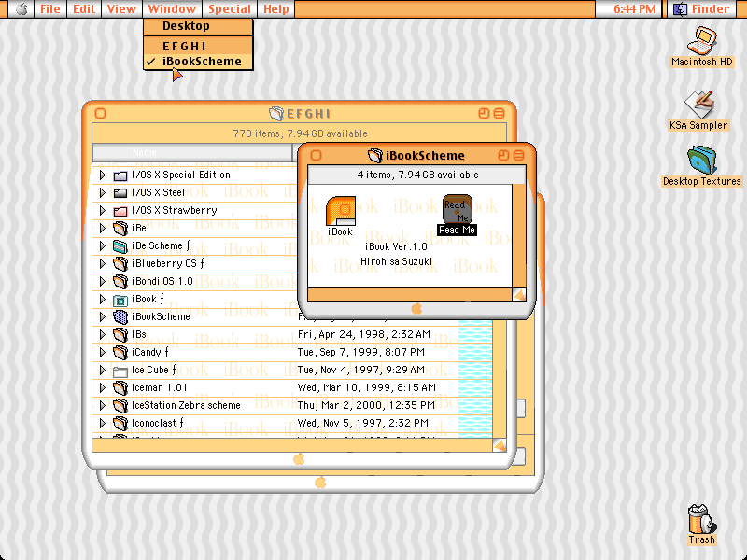Select the Desktop Textures folder icon
Screen dimensions: 747x560
pyautogui.click(x=702, y=161)
